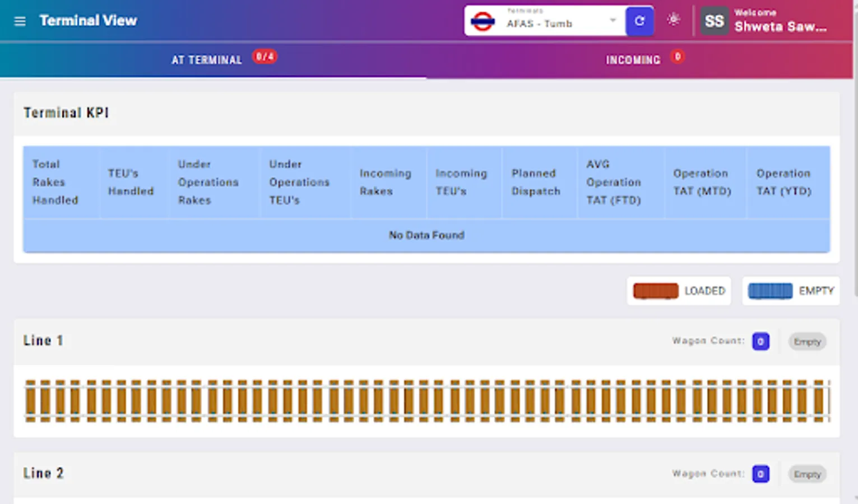Click the Welcome Shweta Saw... user name
858x504 pixels.
coord(780,21)
